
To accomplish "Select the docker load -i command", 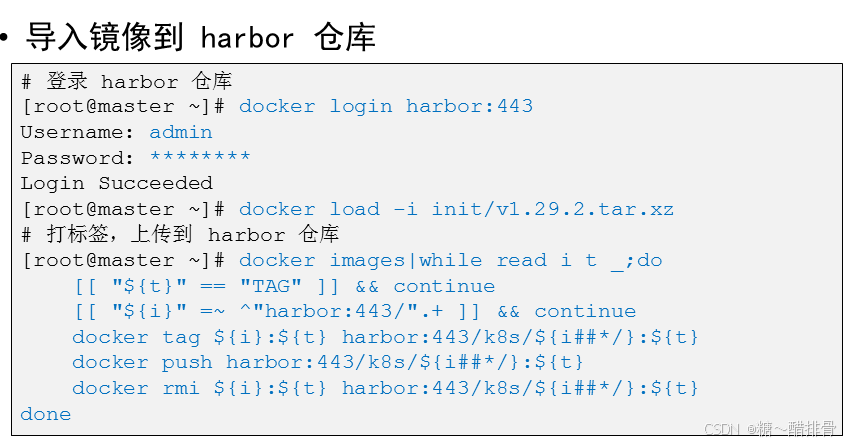I will pos(456,209).
